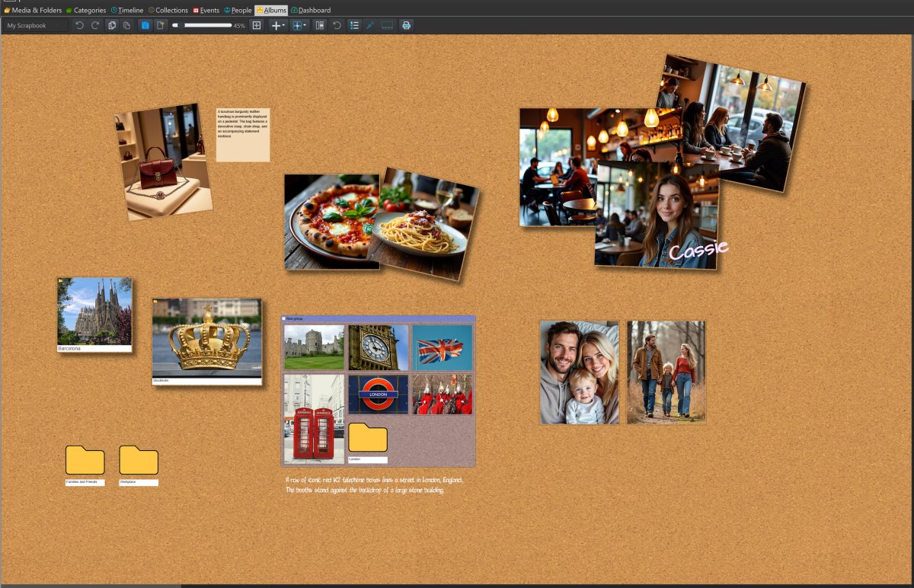This screenshot has height=588, width=914.
Task: Select the family selfie photo with baby
Action: (x=580, y=372)
